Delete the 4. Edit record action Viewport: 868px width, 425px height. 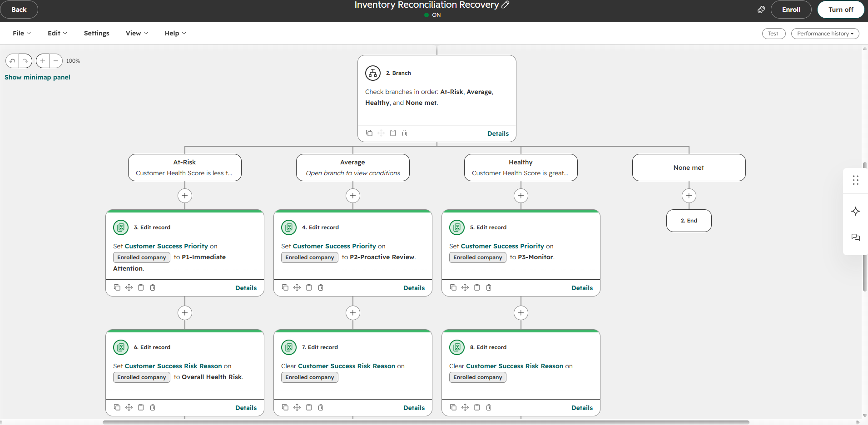321,287
